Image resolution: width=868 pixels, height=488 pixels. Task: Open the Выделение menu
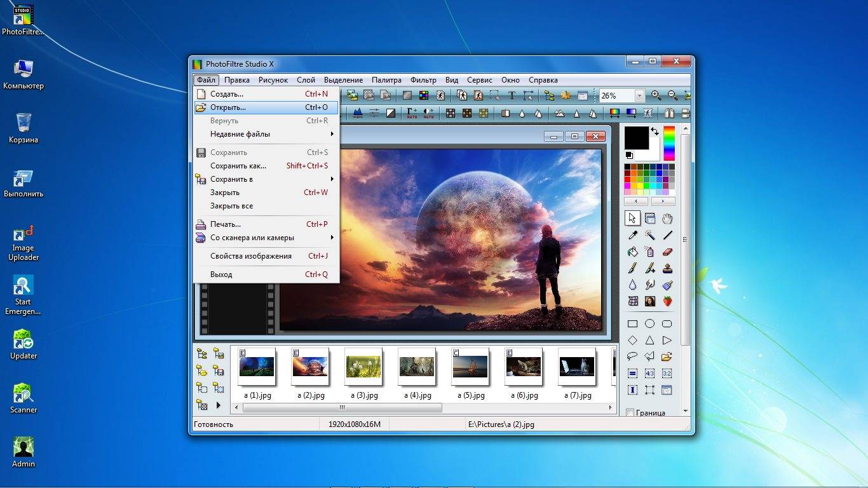(343, 80)
